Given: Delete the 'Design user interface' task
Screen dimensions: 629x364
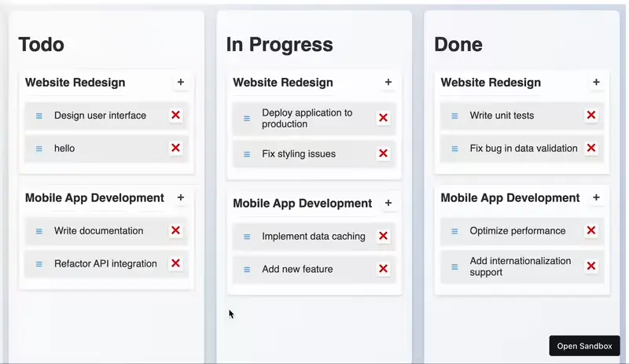Looking at the screenshot, I should click(x=175, y=116).
